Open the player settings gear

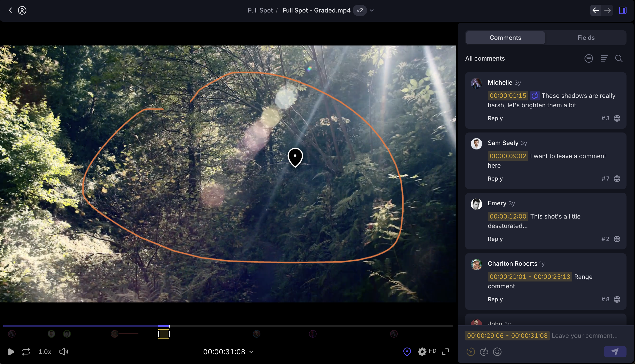422,352
